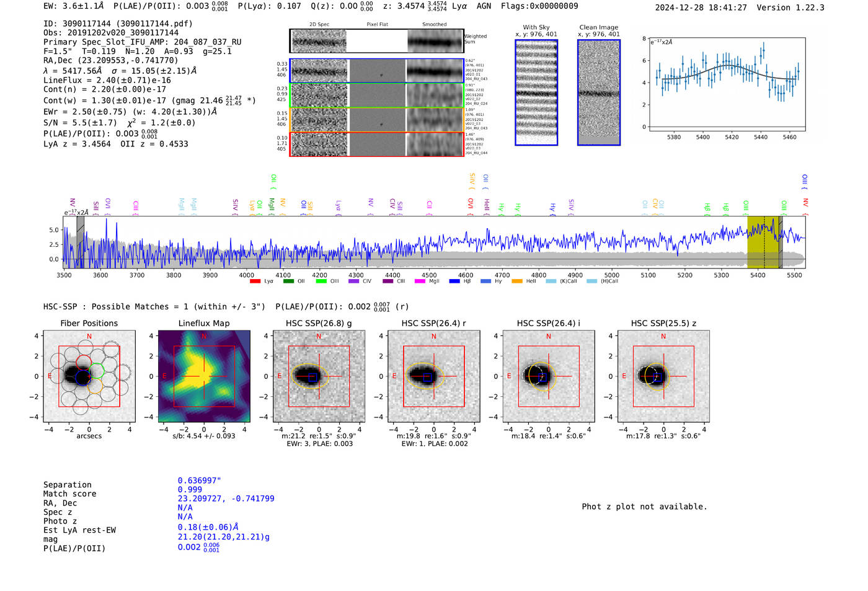868x591 pixels.
Task: Click the "m:18.4 re:1.4" s:0.6"" caption
Action: coord(549,436)
